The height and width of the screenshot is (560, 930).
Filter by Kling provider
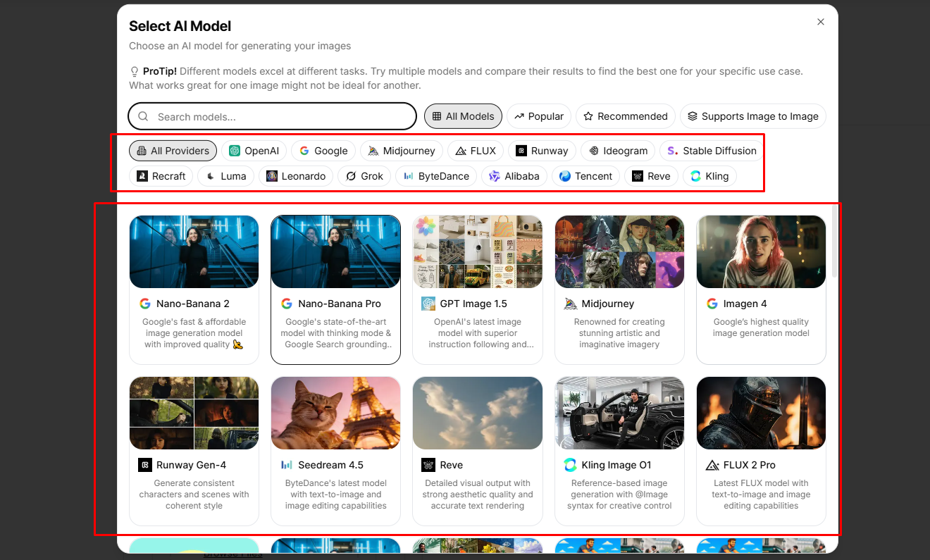pos(709,176)
